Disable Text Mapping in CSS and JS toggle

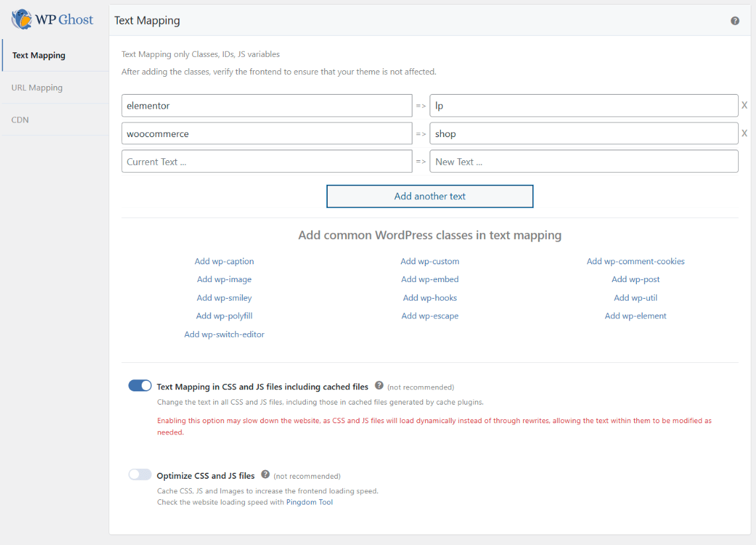140,386
